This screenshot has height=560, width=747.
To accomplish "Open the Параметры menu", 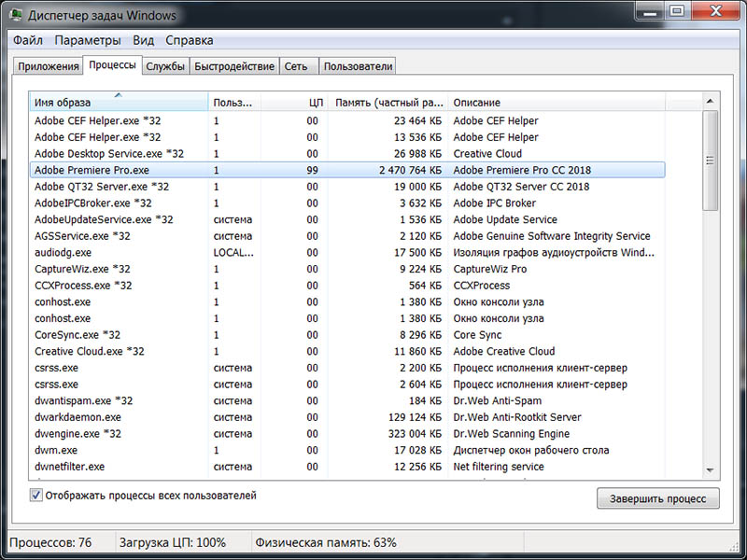I will pyautogui.click(x=88, y=40).
